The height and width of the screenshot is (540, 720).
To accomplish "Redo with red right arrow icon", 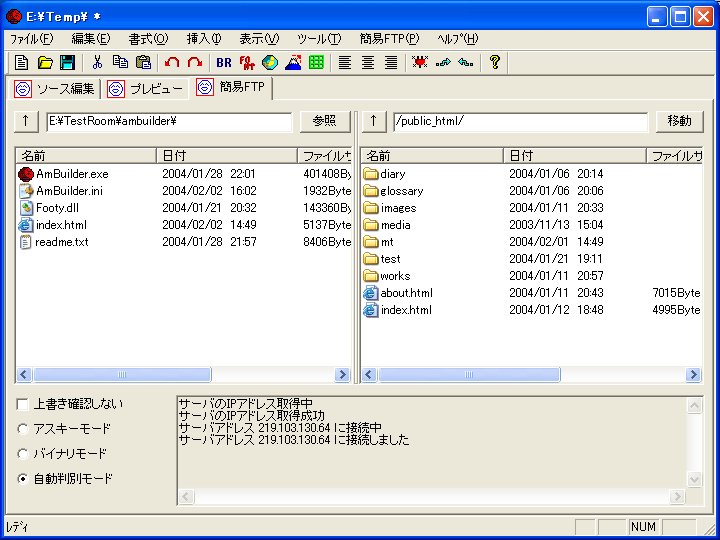I will click(195, 62).
